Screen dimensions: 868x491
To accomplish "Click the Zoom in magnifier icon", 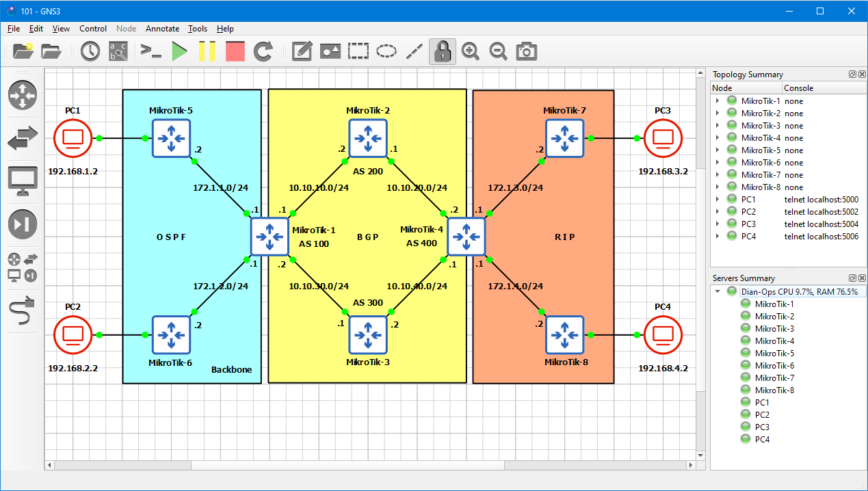I will pos(471,51).
